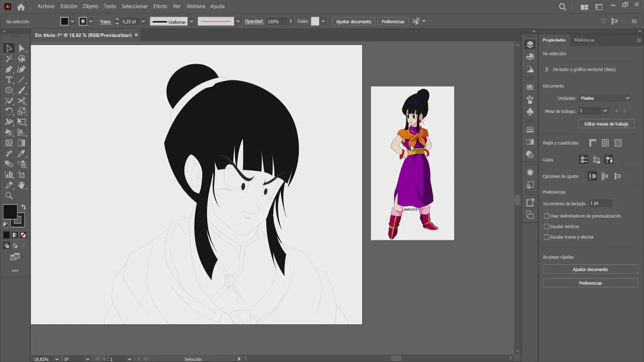
Task: Select the Eyedropper tool
Action: click(x=22, y=154)
